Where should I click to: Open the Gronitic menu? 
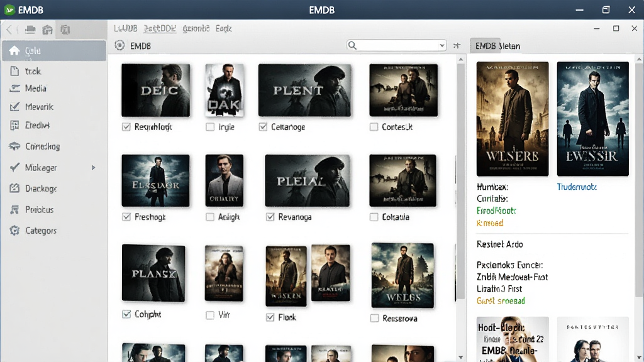[196, 28]
